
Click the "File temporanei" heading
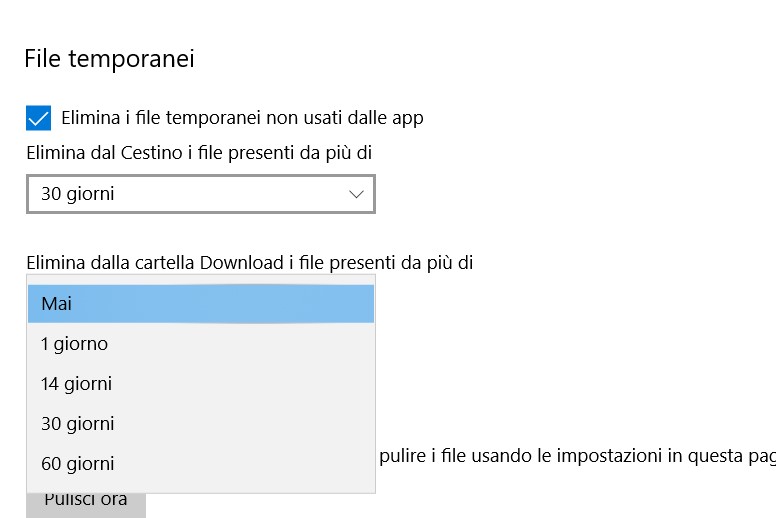pos(109,59)
